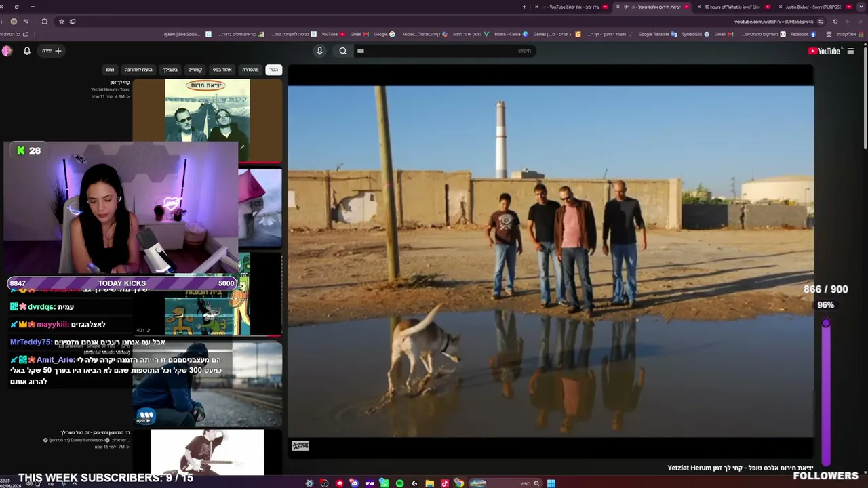Open the white guitarist video thumbnail

pos(207,452)
